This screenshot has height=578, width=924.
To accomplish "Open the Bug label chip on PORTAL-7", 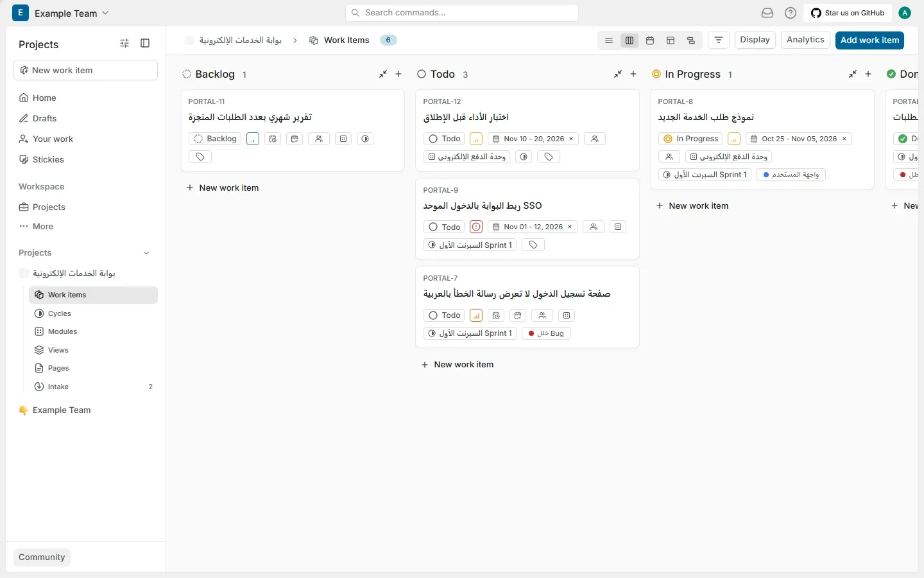I will coord(546,333).
